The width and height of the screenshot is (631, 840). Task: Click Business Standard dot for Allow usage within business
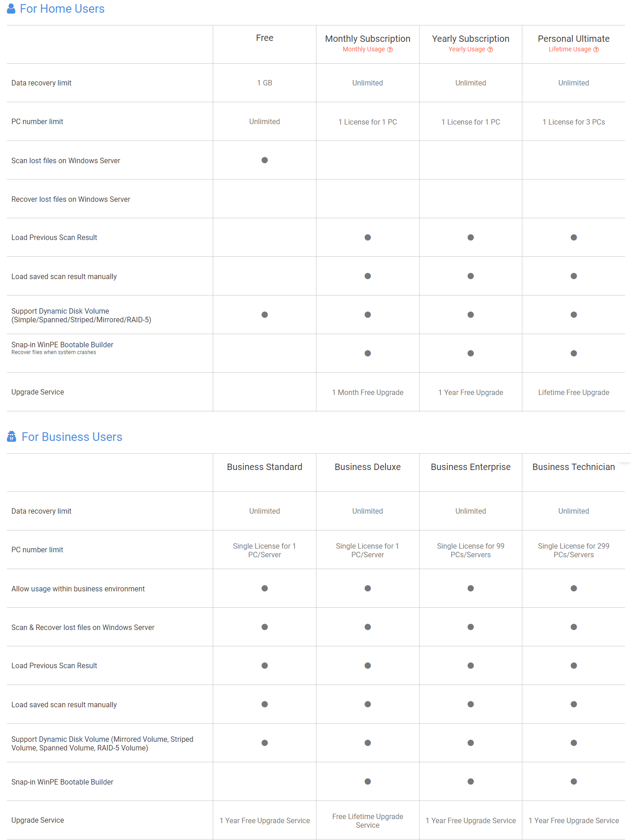[265, 588]
